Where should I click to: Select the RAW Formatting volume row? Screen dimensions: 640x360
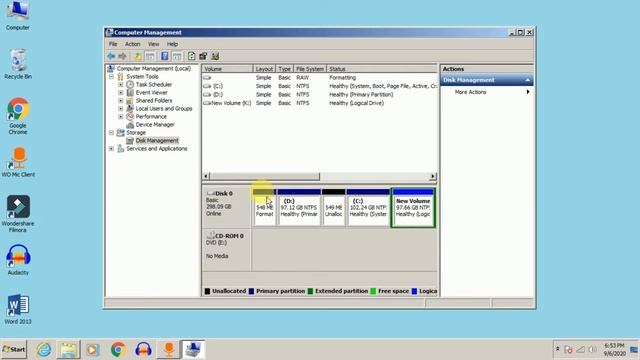320,78
